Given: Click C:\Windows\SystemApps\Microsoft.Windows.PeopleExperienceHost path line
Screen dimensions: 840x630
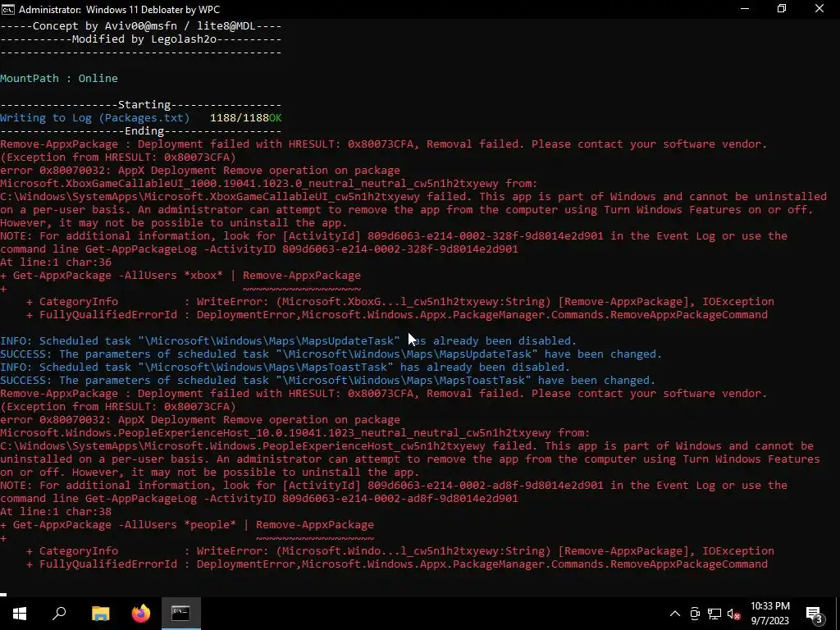Looking at the screenshot, I should [x=407, y=445].
